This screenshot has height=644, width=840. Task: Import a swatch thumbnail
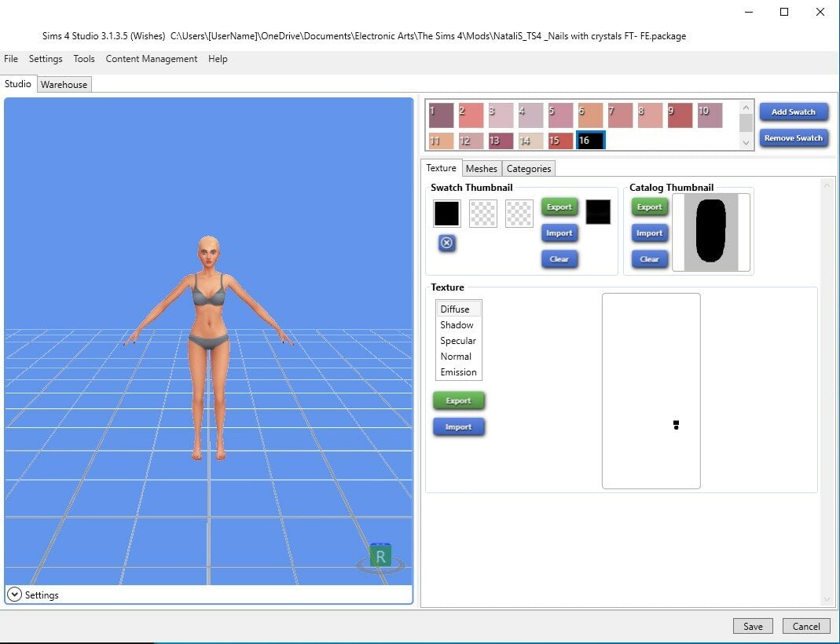(559, 233)
